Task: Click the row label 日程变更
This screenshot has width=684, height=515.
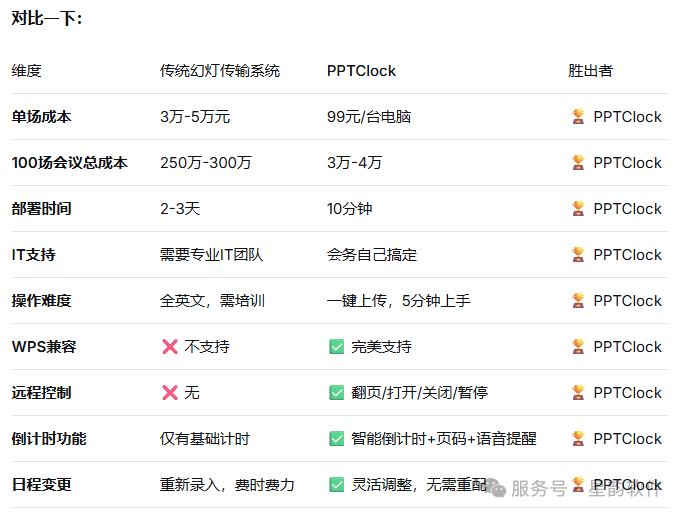Action: click(41, 485)
